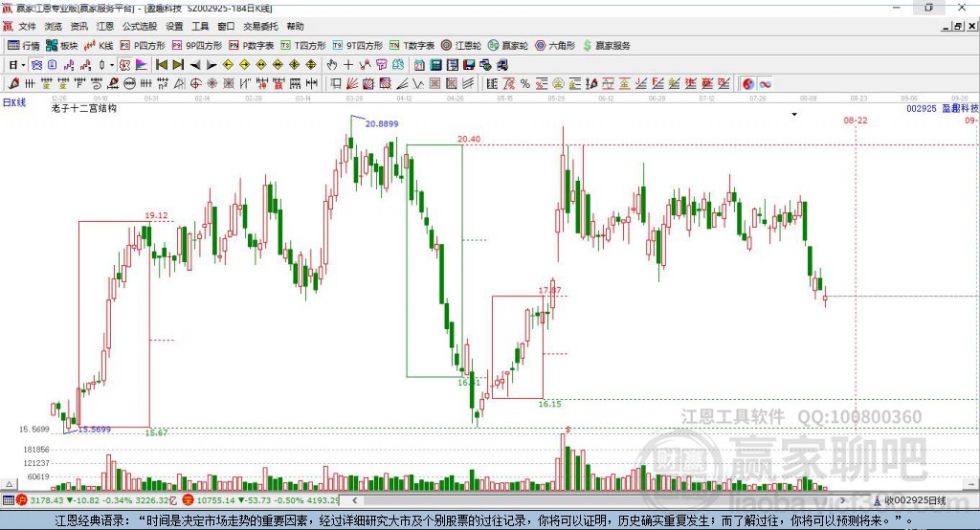Screen dimensions: 980x530
Task: Select the red circle crosshair tool
Action: (195, 84)
